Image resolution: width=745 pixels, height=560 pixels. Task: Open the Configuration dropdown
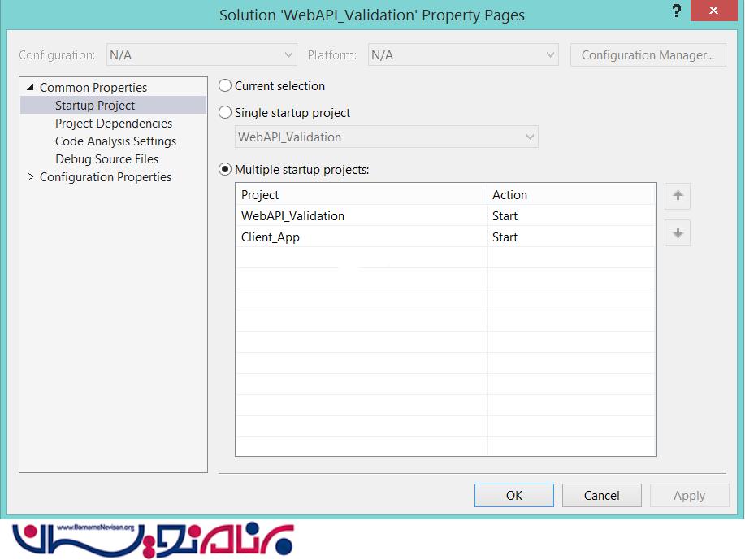[x=202, y=55]
